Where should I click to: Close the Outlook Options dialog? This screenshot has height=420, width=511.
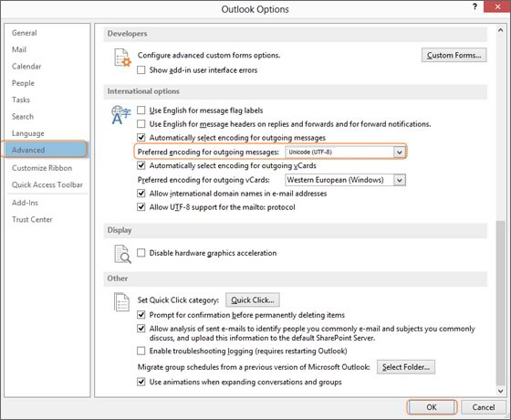coord(497,6)
